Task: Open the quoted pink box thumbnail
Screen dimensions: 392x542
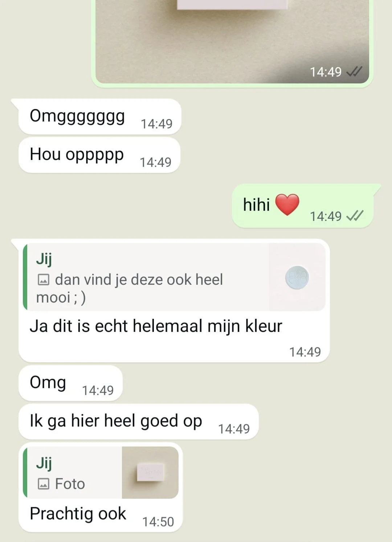Action: [150, 472]
